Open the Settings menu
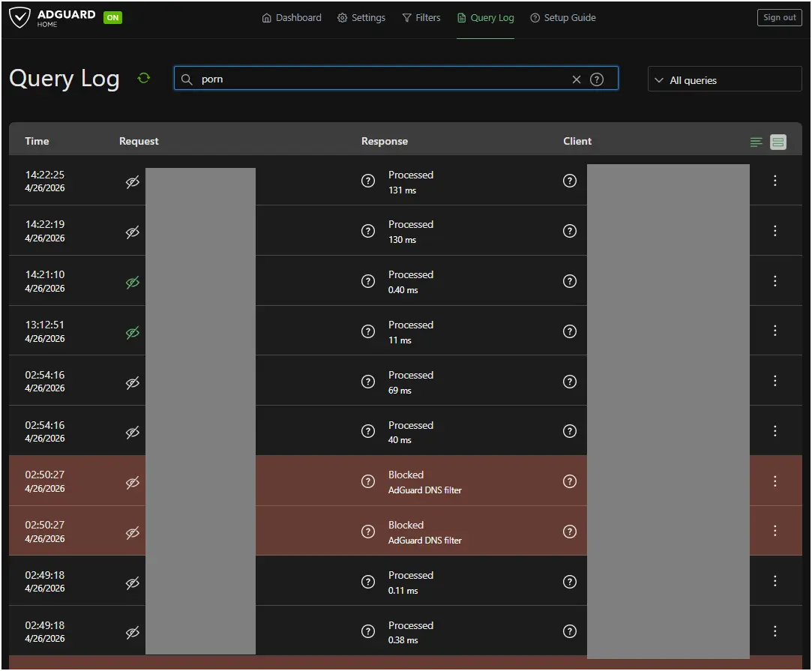This screenshot has width=812, height=671. pos(361,17)
